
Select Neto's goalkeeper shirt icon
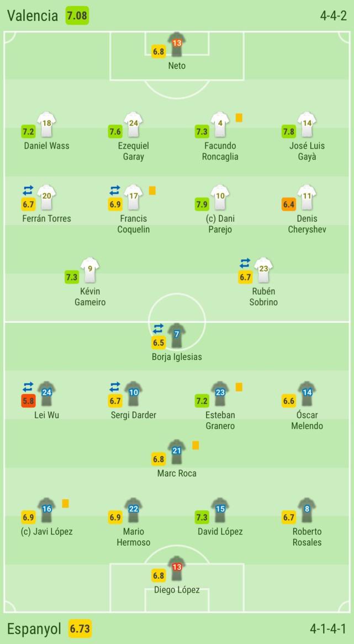(x=177, y=44)
